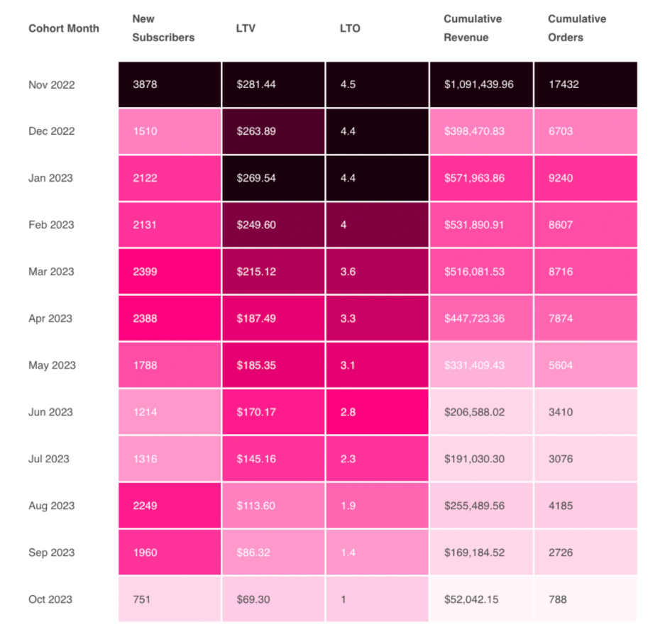Select the LTO column header
This screenshot has height=644, width=660.
pos(350,28)
